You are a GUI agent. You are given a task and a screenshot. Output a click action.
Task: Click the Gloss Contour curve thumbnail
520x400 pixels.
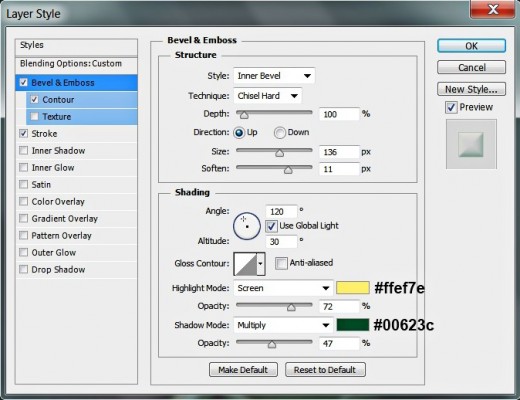[x=245, y=264]
